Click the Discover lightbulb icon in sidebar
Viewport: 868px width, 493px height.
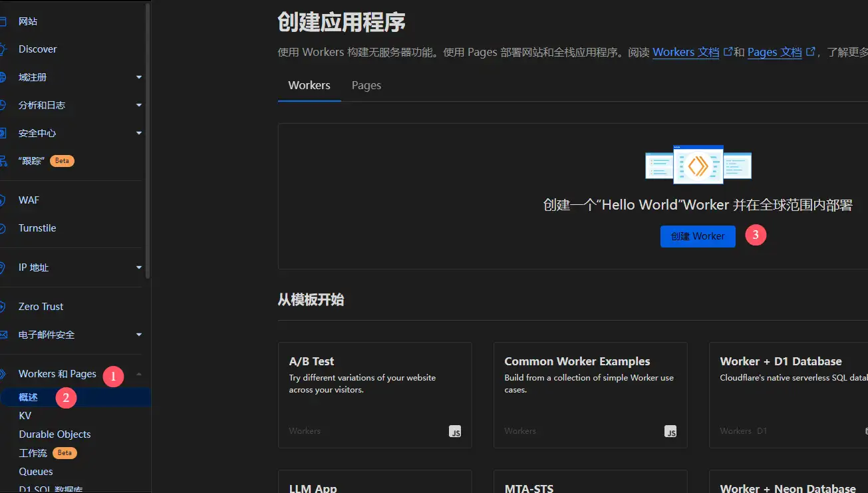(3, 49)
